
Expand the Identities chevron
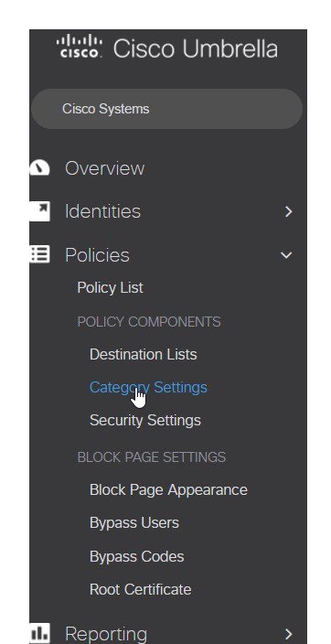pyautogui.click(x=289, y=211)
